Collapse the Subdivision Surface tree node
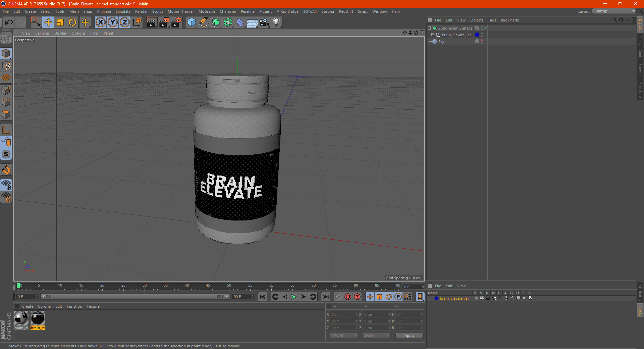The height and width of the screenshot is (349, 644). [x=429, y=28]
